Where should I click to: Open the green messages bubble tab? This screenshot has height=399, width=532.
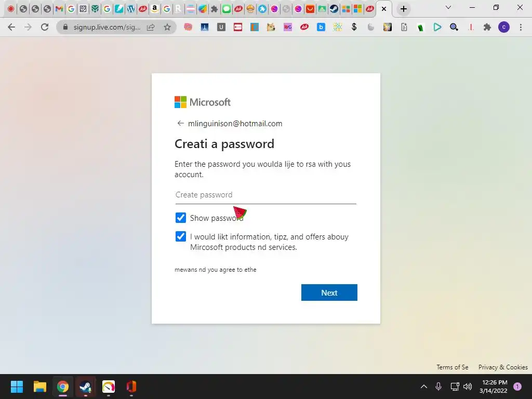pos(227,9)
